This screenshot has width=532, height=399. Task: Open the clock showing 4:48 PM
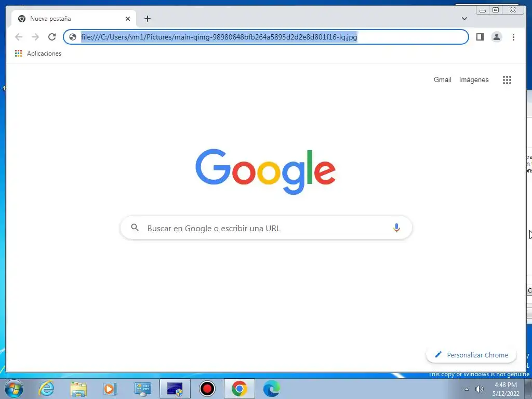(x=506, y=389)
